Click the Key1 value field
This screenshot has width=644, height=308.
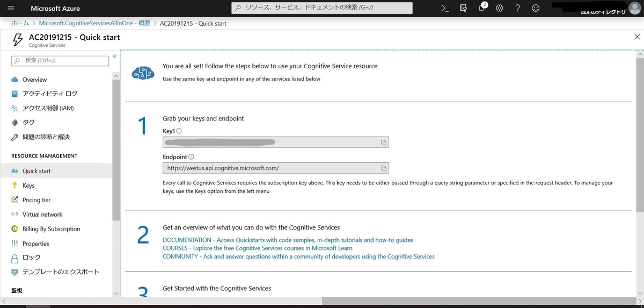point(276,142)
